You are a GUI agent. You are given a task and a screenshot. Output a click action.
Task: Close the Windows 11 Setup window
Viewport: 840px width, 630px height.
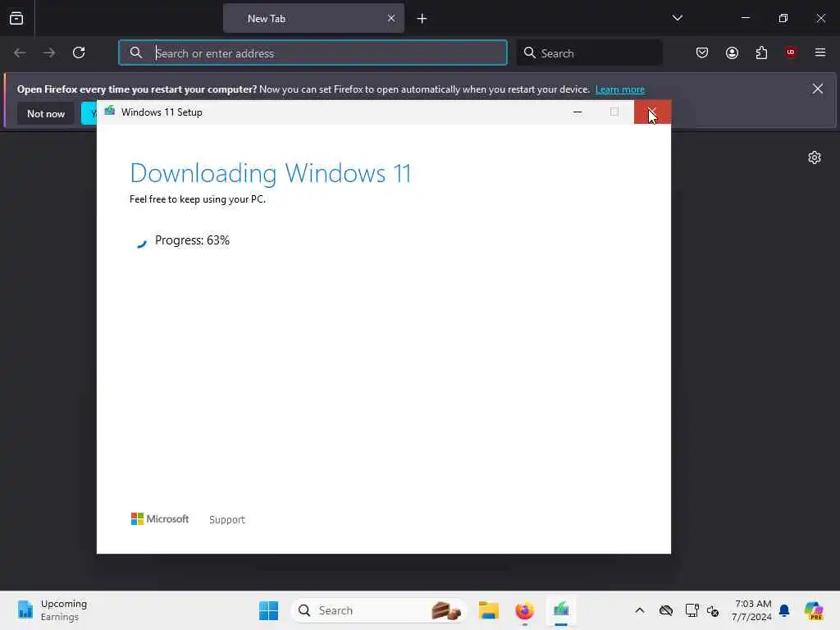pyautogui.click(x=652, y=112)
